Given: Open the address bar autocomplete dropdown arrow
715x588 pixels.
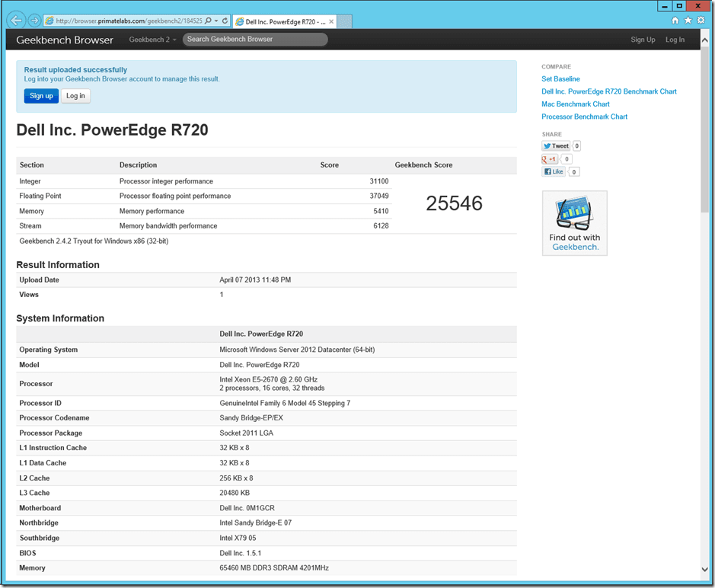Looking at the screenshot, I should point(216,21).
